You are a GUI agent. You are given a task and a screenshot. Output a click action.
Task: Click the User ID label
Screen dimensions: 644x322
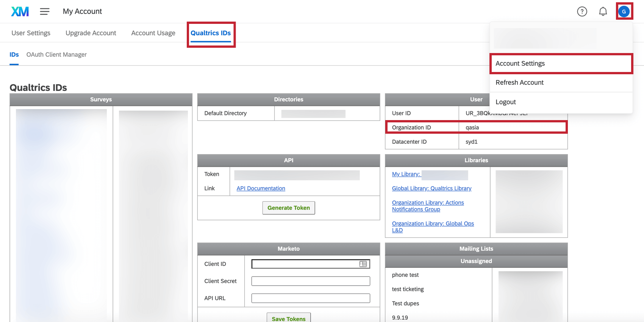click(x=401, y=113)
